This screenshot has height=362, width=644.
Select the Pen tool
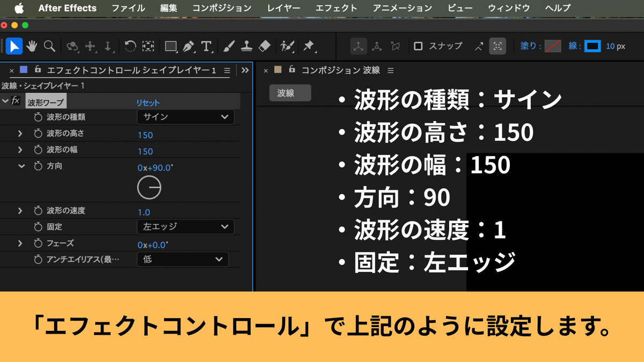click(x=188, y=47)
